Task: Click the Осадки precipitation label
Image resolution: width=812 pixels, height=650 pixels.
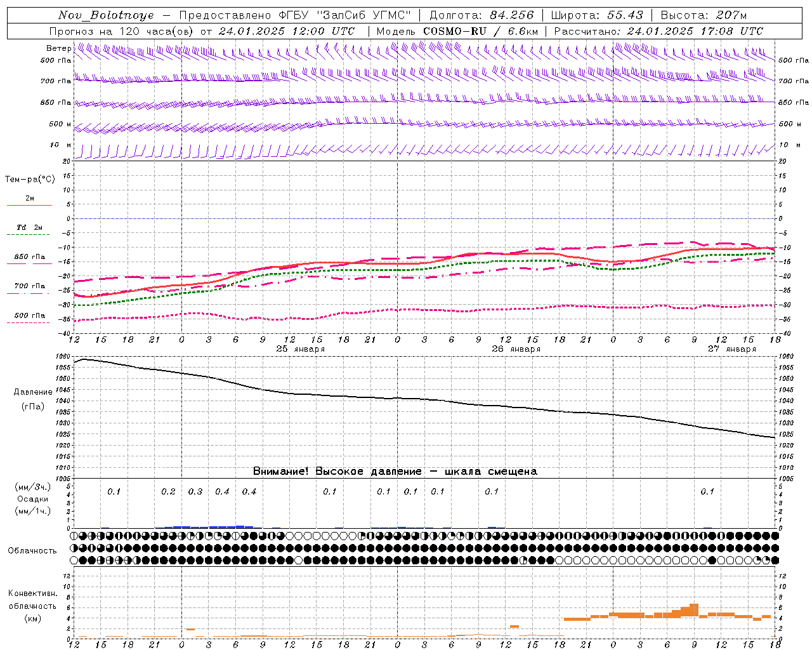Action: 33,499
